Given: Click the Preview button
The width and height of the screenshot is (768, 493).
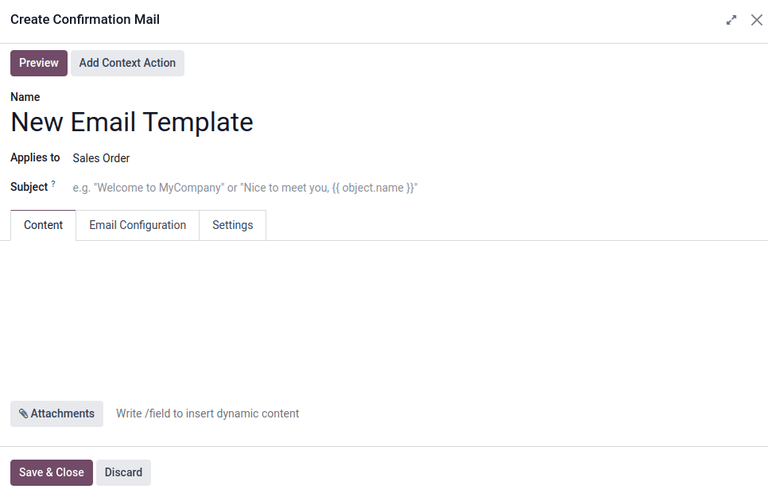Looking at the screenshot, I should [x=39, y=63].
